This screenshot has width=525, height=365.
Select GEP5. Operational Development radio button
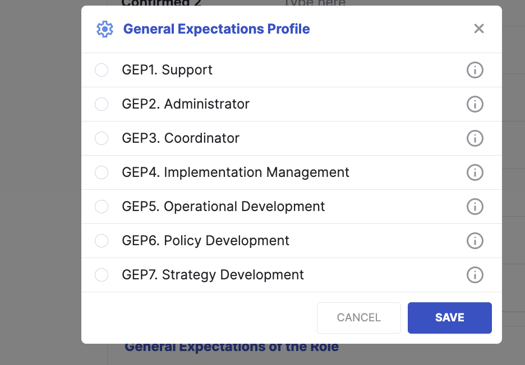pyautogui.click(x=101, y=207)
